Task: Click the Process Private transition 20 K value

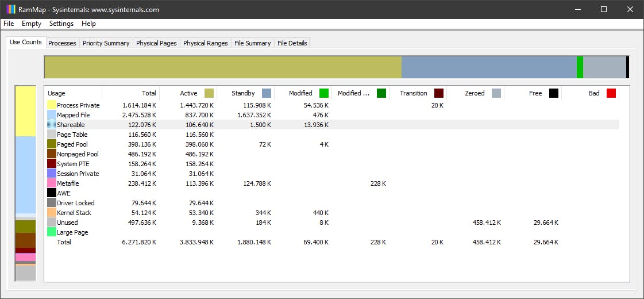Action: coord(437,105)
